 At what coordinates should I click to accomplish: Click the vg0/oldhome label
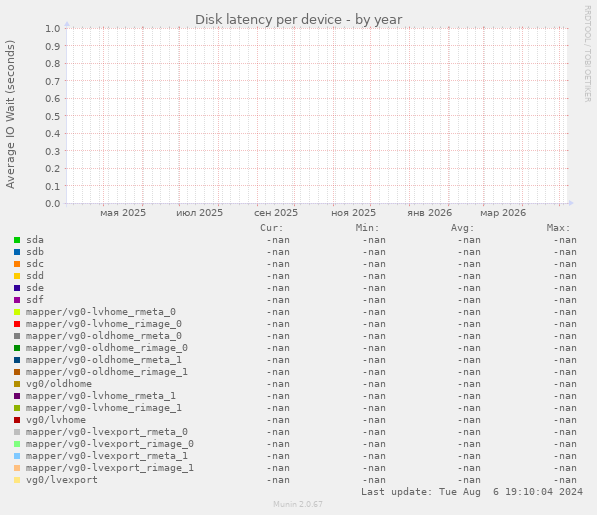pyautogui.click(x=59, y=384)
